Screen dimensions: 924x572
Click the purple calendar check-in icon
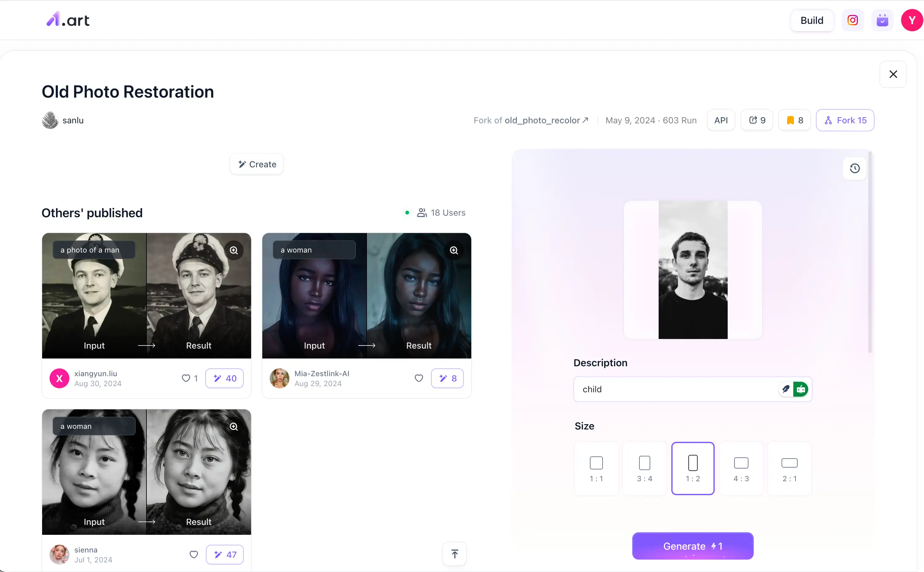(883, 20)
